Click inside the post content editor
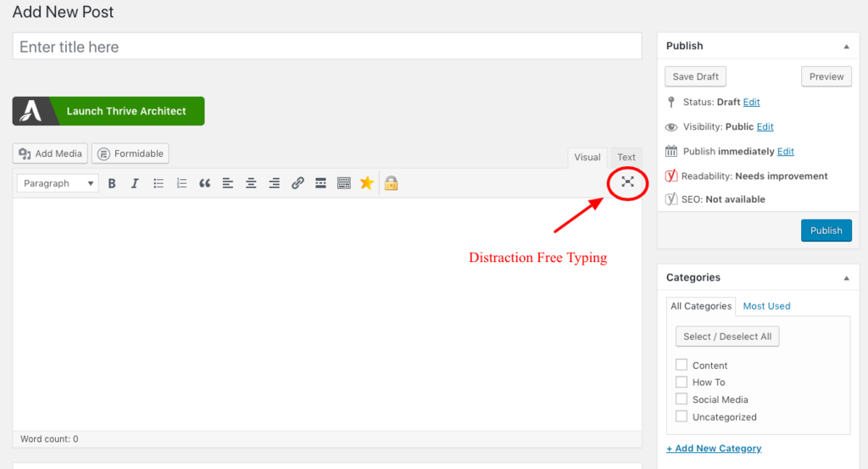Viewport: 868px width, 469px height. click(327, 315)
